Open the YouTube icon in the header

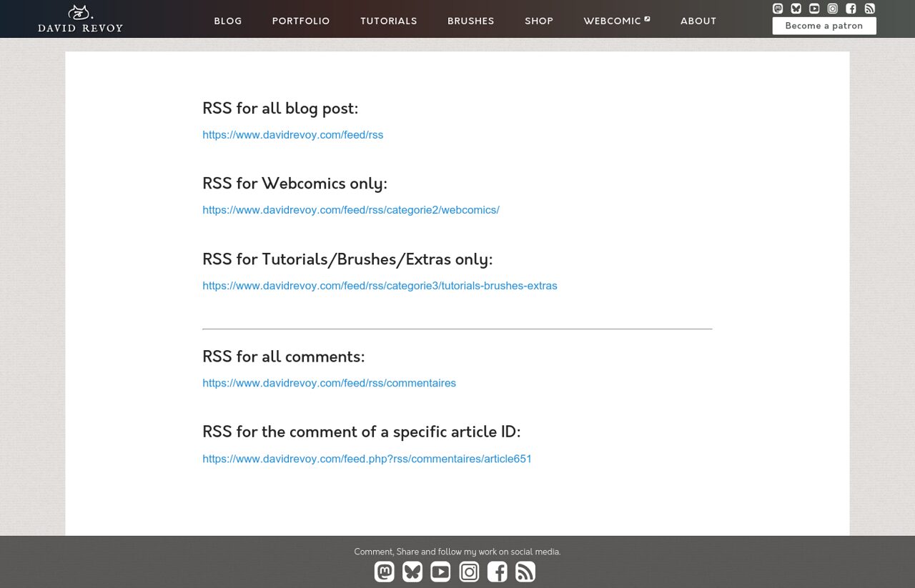814,9
